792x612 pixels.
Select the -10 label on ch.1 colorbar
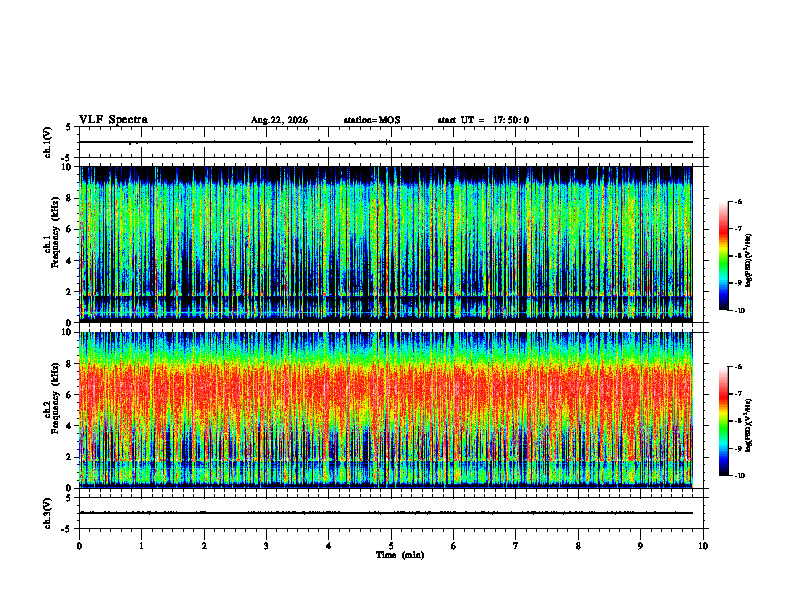pos(740,311)
